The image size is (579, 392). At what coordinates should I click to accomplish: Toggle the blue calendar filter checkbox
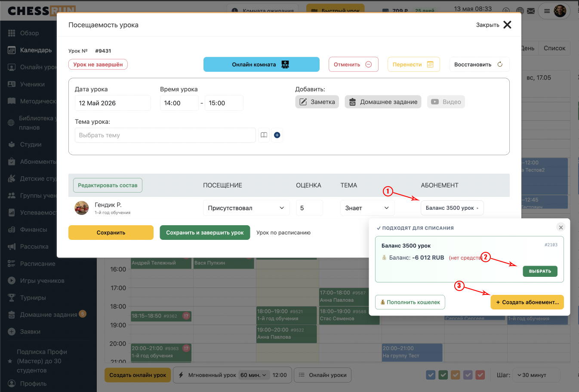coord(431,375)
